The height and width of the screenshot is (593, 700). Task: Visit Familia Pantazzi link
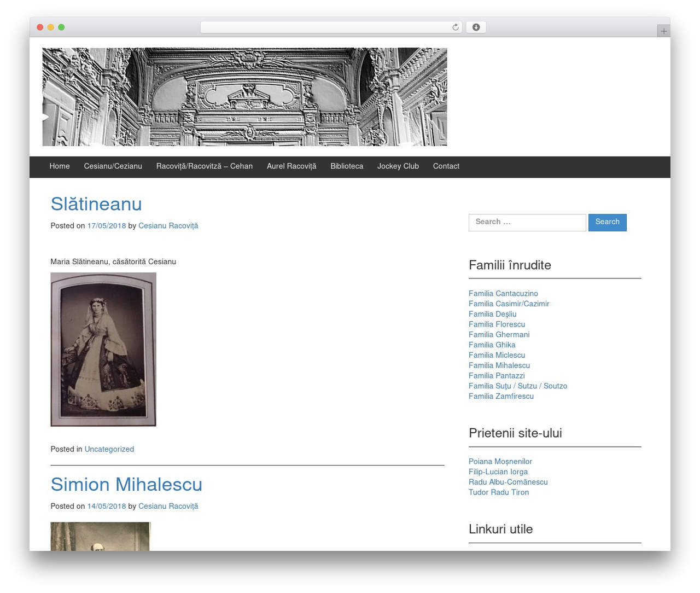[497, 376]
